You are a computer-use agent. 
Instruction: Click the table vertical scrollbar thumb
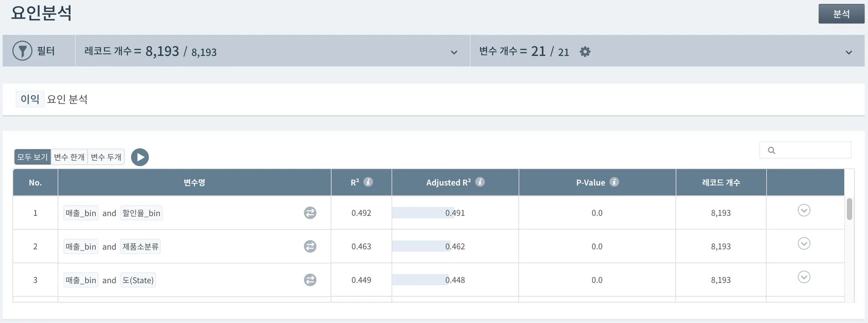tap(849, 209)
